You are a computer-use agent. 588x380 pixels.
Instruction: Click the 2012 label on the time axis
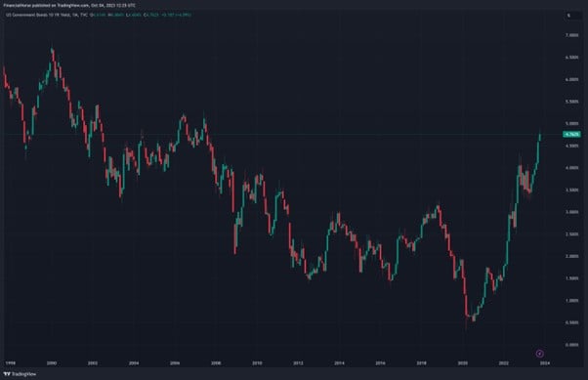pyautogui.click(x=298, y=363)
